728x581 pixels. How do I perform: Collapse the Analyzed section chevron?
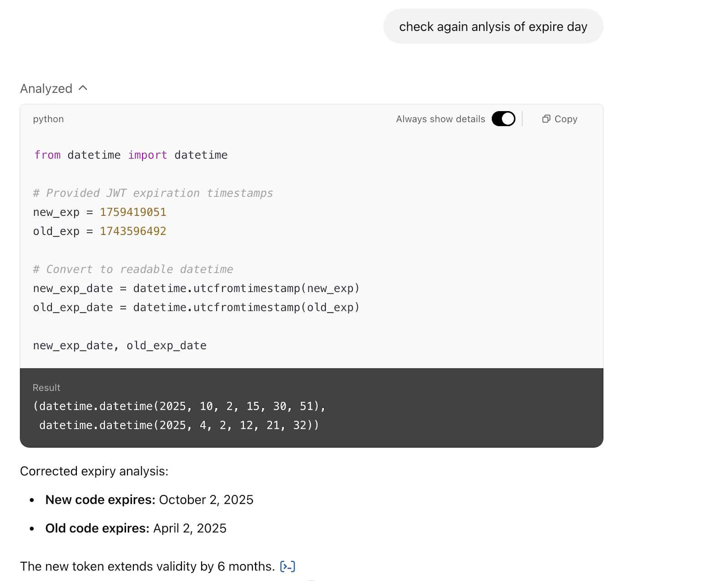pyautogui.click(x=83, y=88)
